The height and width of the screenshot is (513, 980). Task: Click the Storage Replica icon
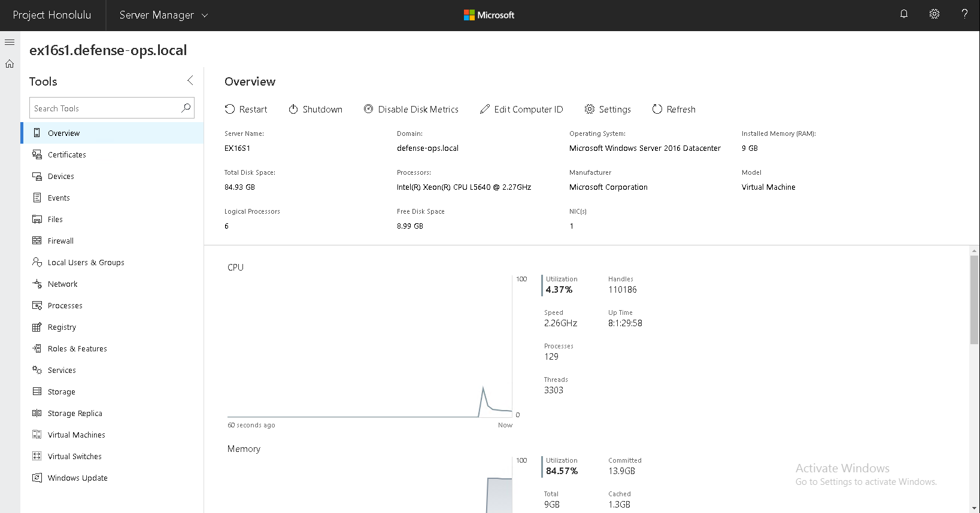37,413
